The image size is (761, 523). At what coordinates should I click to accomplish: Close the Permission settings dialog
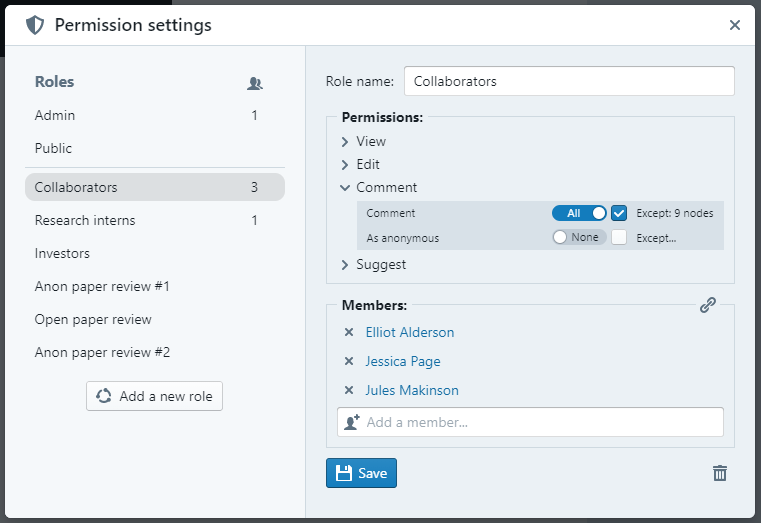point(734,25)
